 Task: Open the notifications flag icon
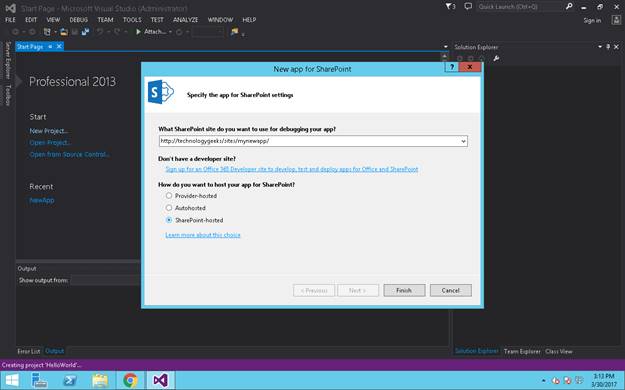point(450,7)
